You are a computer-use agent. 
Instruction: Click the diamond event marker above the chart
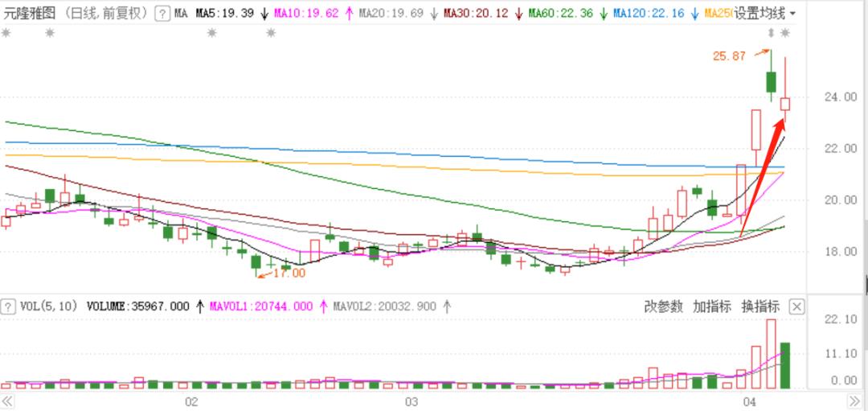(771, 33)
